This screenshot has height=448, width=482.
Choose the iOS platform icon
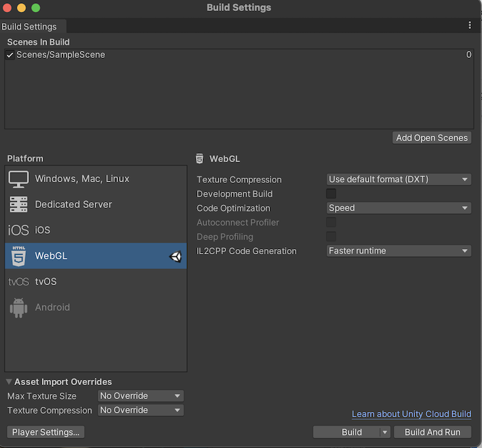pos(18,230)
